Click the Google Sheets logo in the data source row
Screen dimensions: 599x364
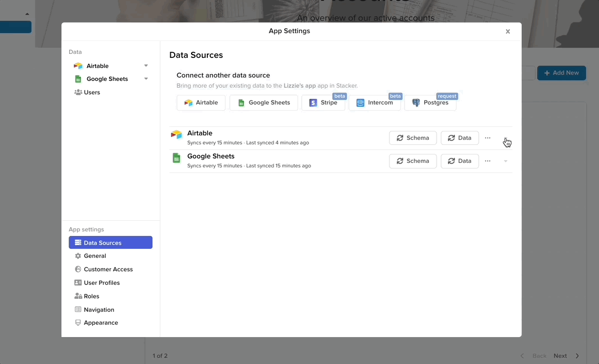pos(176,158)
